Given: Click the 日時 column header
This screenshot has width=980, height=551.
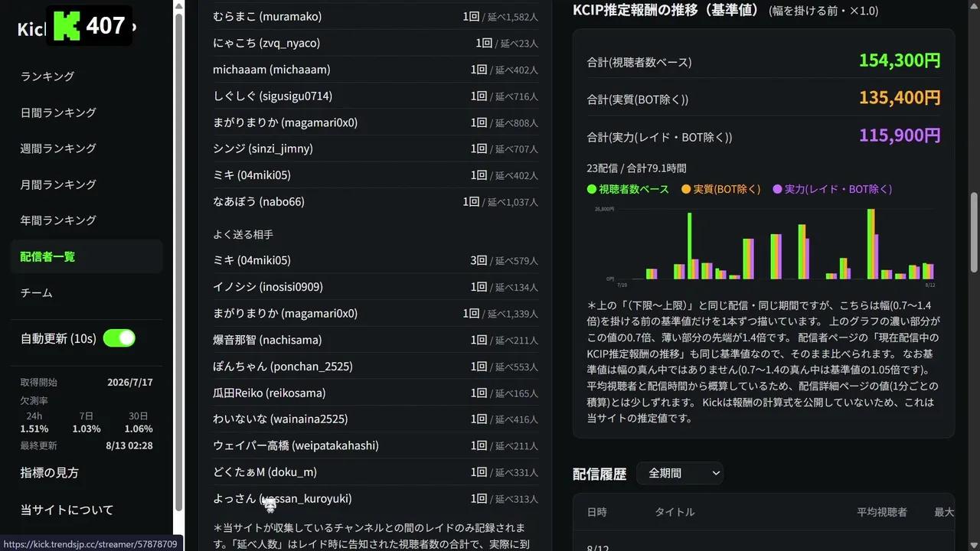Looking at the screenshot, I should coord(597,513).
